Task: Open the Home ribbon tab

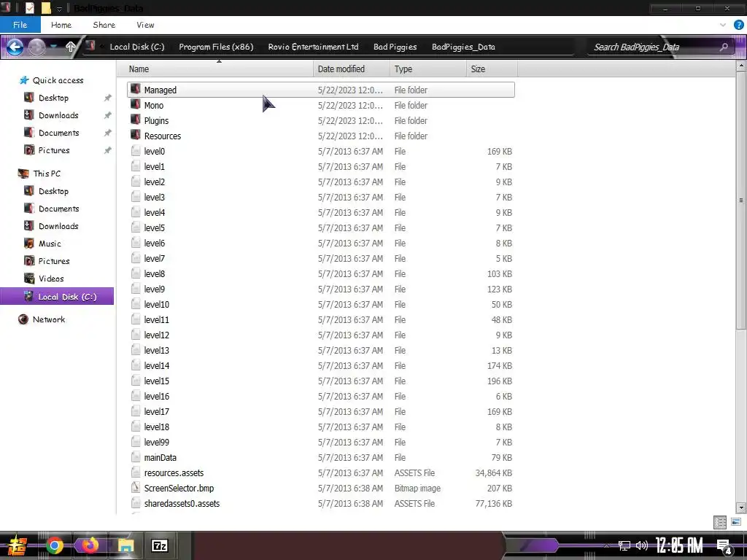Action: 61,25
